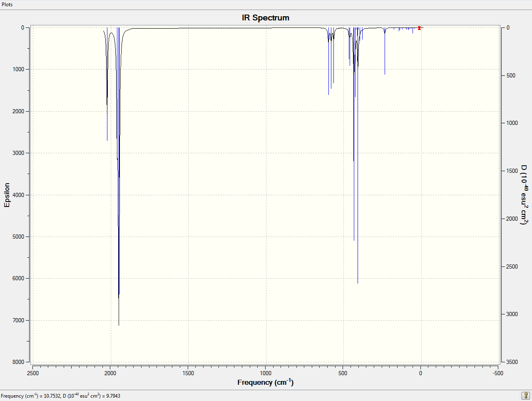
Task: Click the 2500 tick label on frequency axis
Action: [x=33, y=373]
